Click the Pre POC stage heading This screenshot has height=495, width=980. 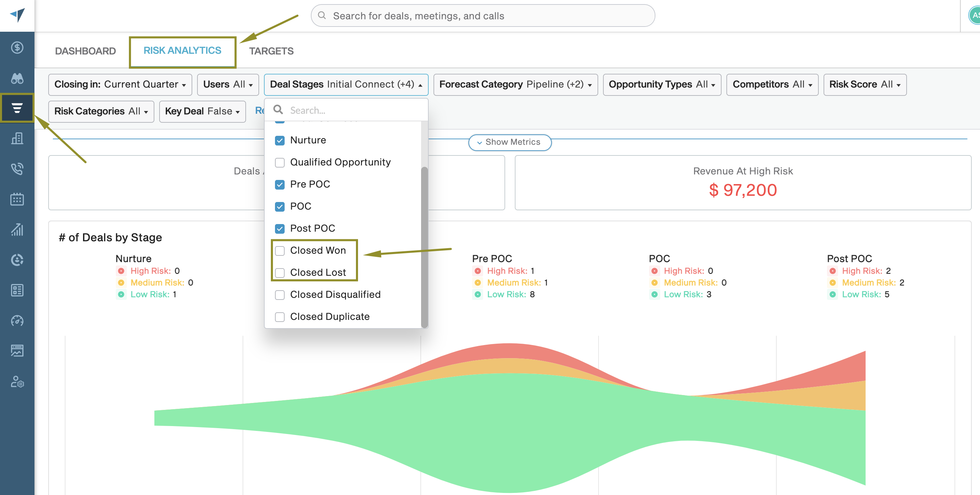pos(492,259)
